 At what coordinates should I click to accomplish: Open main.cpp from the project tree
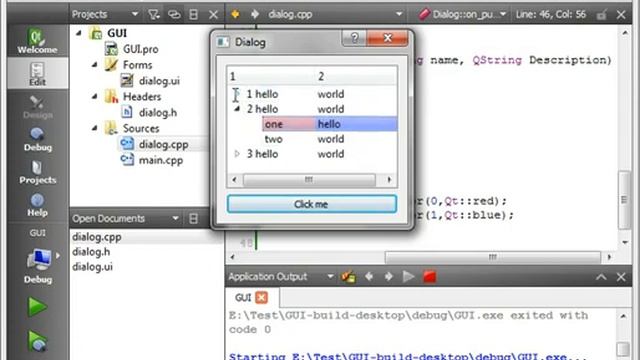point(161,160)
